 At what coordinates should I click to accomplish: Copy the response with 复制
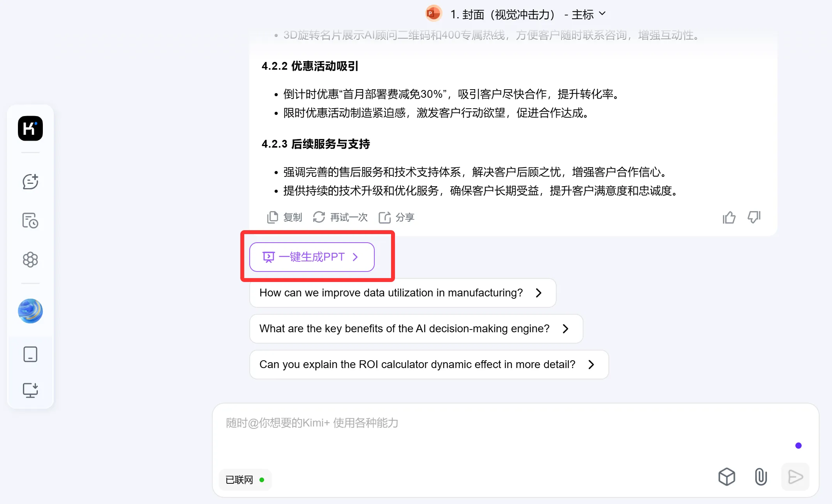pyautogui.click(x=284, y=217)
